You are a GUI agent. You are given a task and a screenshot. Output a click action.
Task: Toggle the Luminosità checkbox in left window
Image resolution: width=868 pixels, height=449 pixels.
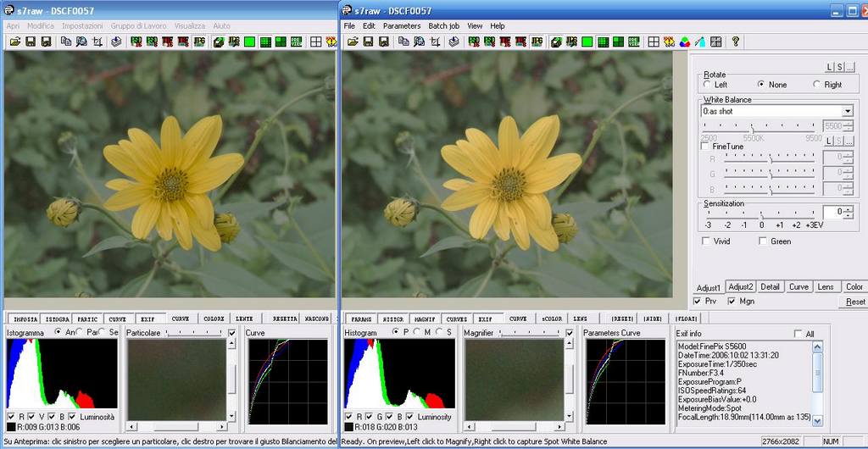point(72,416)
